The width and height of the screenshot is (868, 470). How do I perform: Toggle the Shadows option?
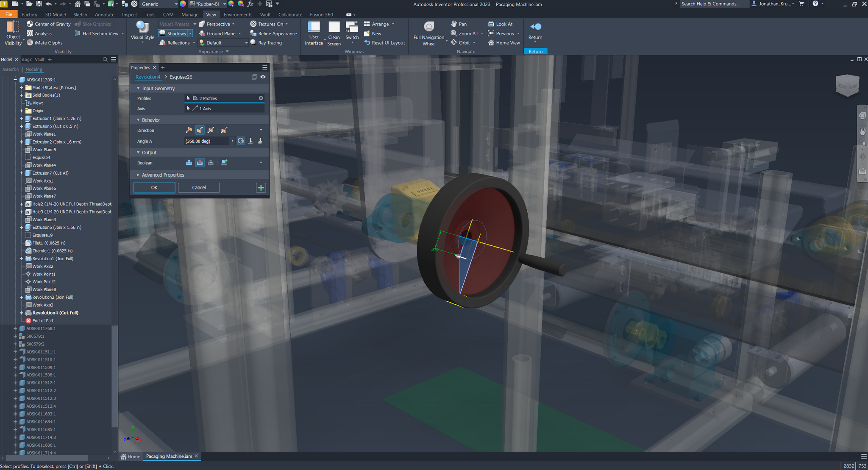pyautogui.click(x=173, y=33)
